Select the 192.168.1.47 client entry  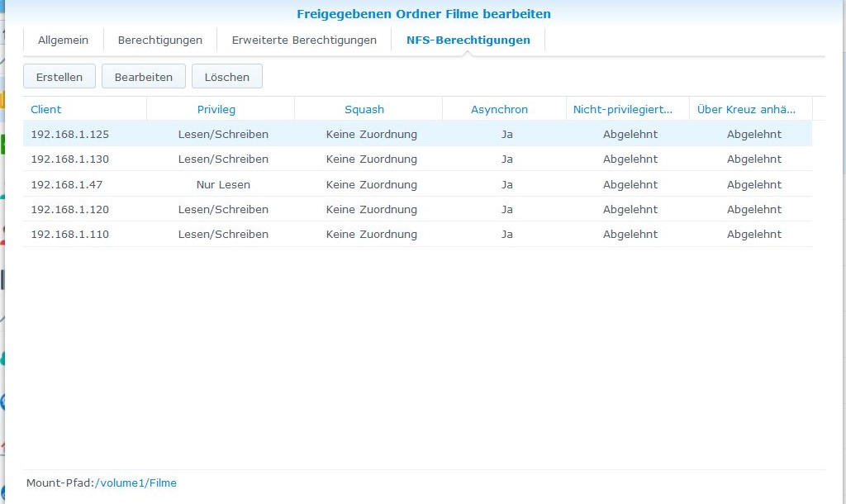[x=67, y=184]
